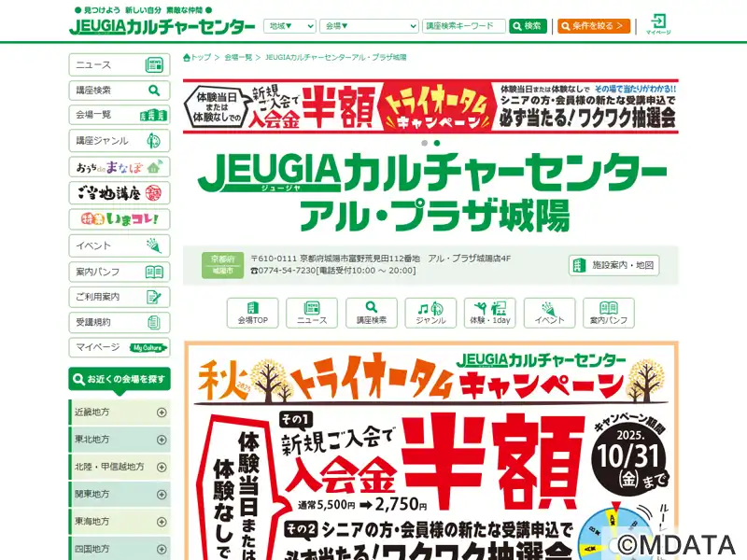747x560 pixels.
Task: Click the 体験・1day tile
Action: tap(489, 313)
